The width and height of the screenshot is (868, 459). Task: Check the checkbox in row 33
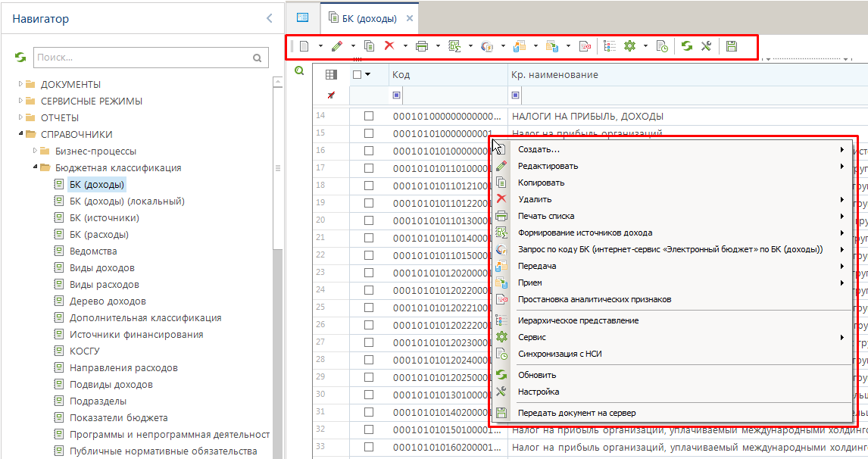(x=369, y=447)
